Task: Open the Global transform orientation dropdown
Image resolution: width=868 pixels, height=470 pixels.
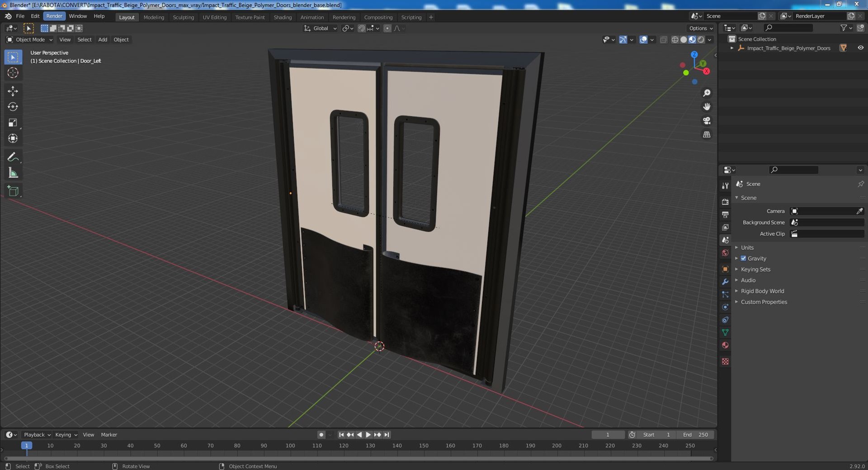Action: (320, 28)
